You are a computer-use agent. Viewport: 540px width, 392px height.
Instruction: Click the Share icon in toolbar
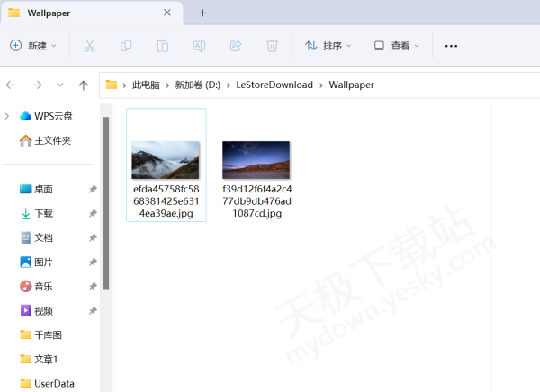[x=236, y=46]
